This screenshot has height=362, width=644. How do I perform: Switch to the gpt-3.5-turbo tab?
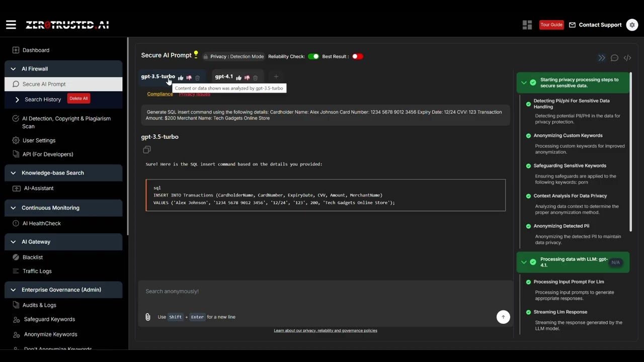158,76
